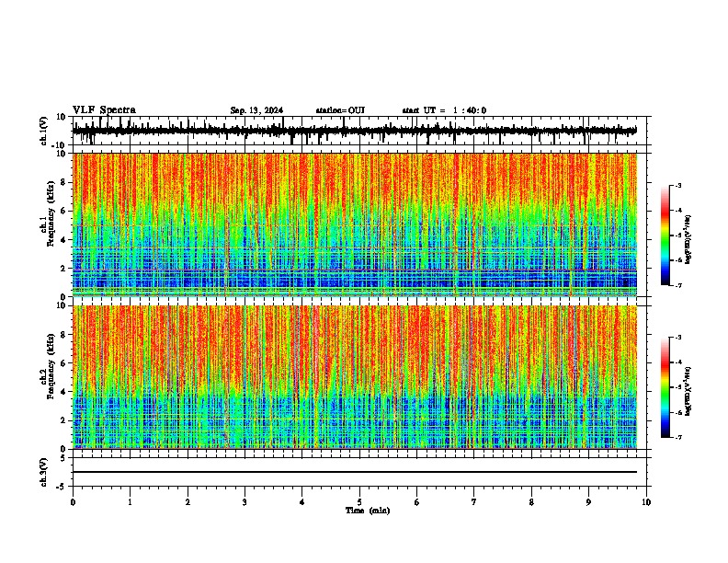The width and height of the screenshot is (728, 563).
Task: Click the time axis tick label "3"
Action: (x=245, y=502)
